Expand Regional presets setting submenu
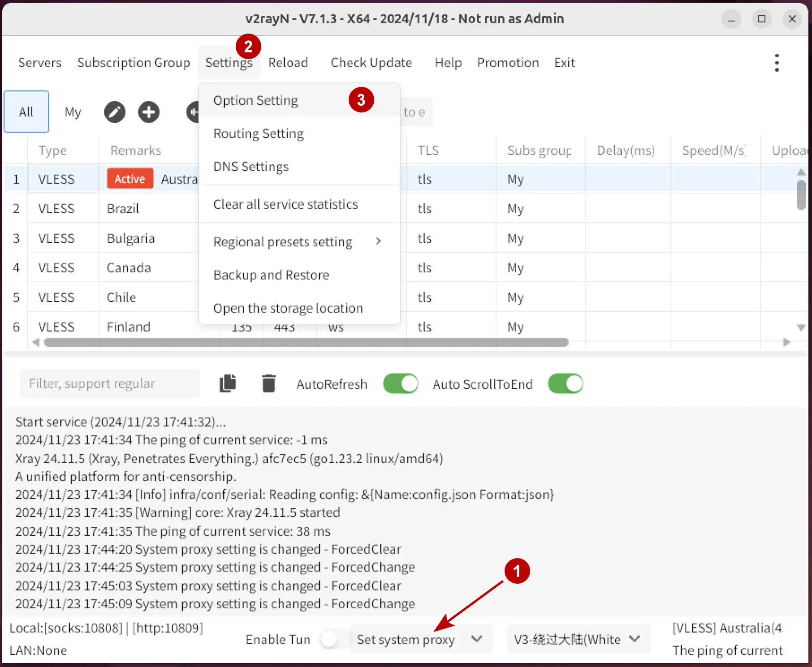 pos(298,242)
